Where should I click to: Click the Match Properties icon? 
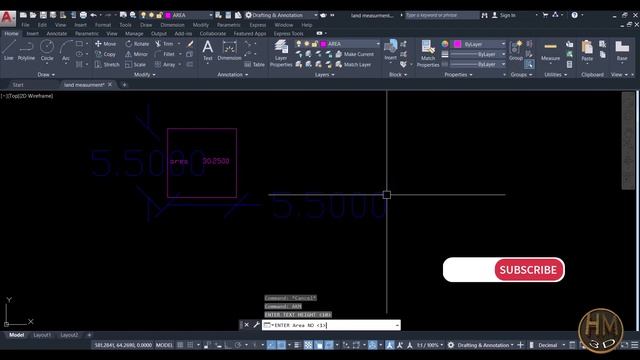point(428,53)
